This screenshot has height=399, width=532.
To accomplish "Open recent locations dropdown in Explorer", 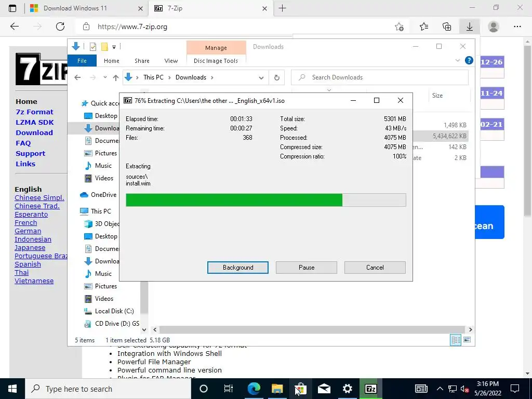I will [105, 77].
